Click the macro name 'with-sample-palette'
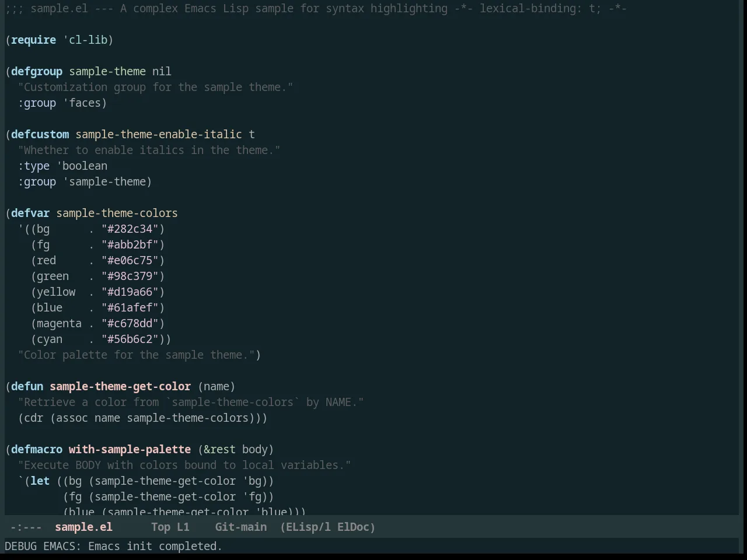Screen dimensions: 747x560 [x=130, y=449]
